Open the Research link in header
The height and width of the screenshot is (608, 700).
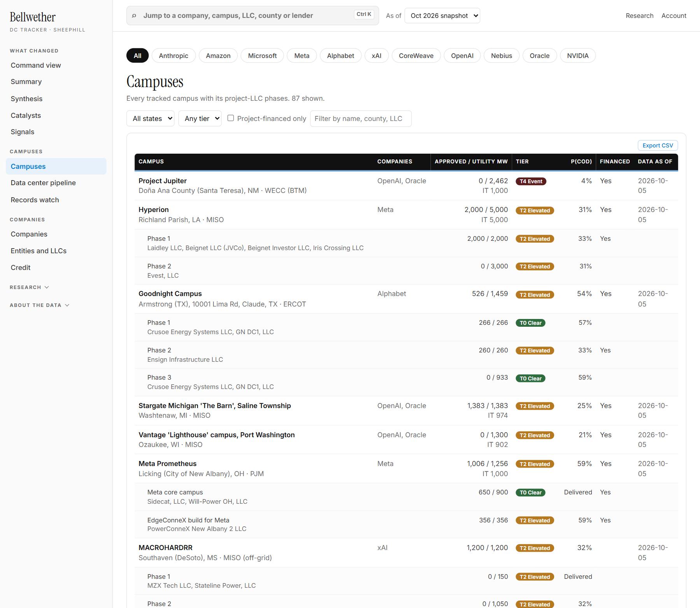coord(639,16)
